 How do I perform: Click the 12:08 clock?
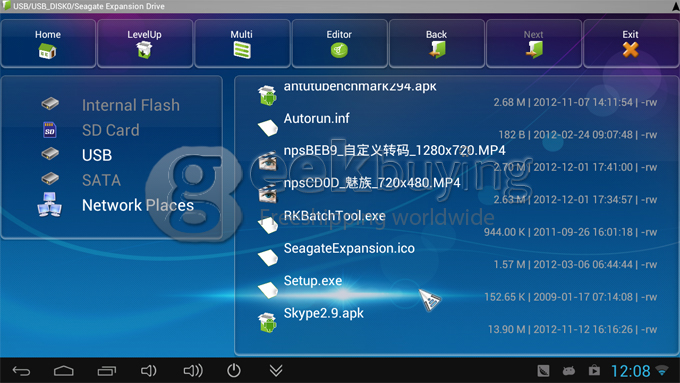pyautogui.click(x=631, y=371)
